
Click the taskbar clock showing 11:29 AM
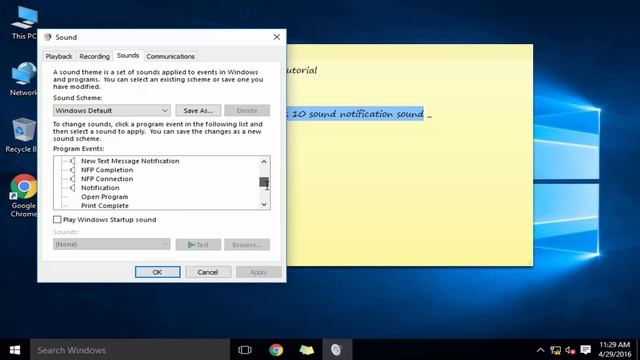click(x=615, y=350)
